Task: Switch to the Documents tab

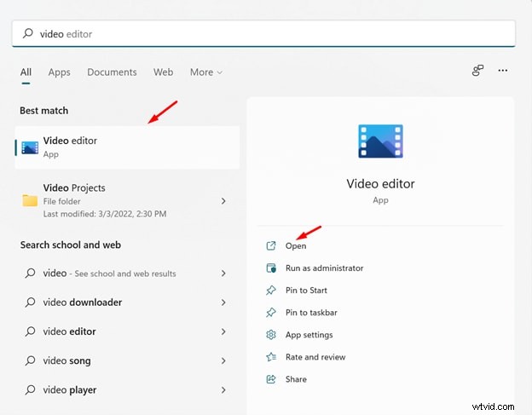Action: click(x=112, y=72)
